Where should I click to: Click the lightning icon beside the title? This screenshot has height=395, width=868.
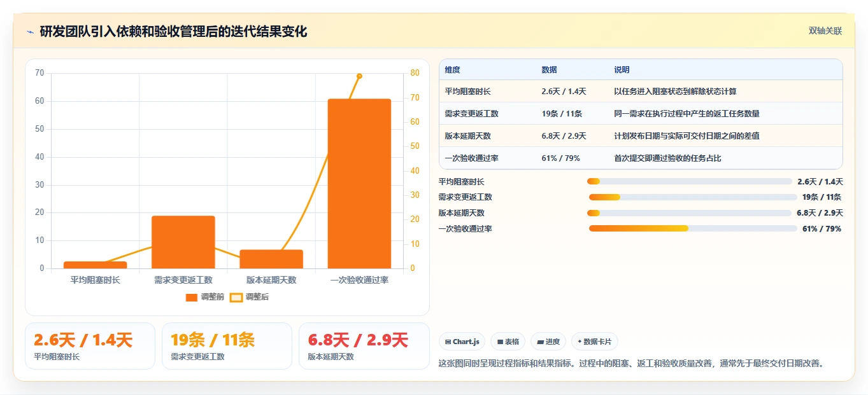(31, 32)
